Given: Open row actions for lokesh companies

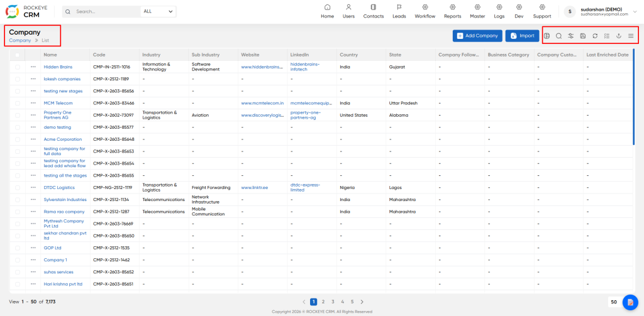Looking at the screenshot, I should click(33, 79).
